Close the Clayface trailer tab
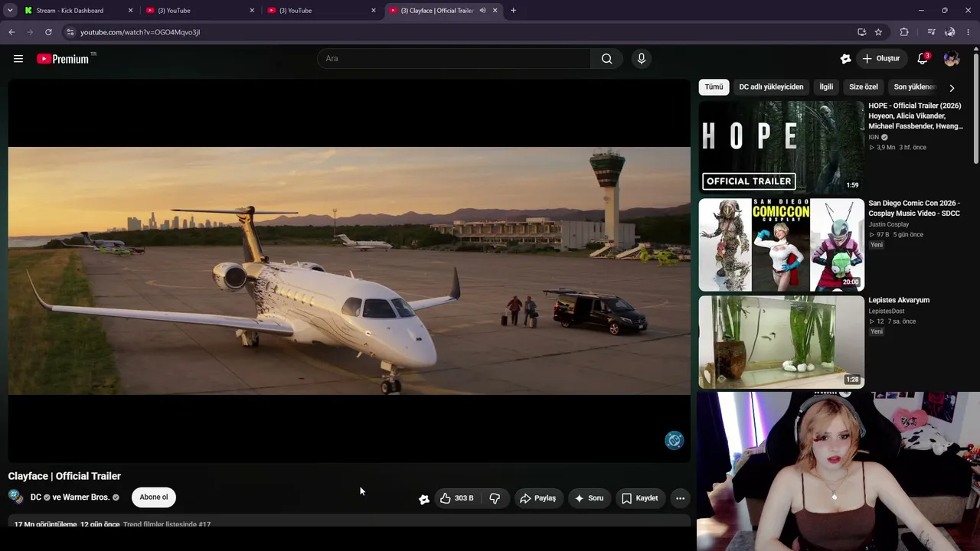The image size is (980, 551). [495, 11]
